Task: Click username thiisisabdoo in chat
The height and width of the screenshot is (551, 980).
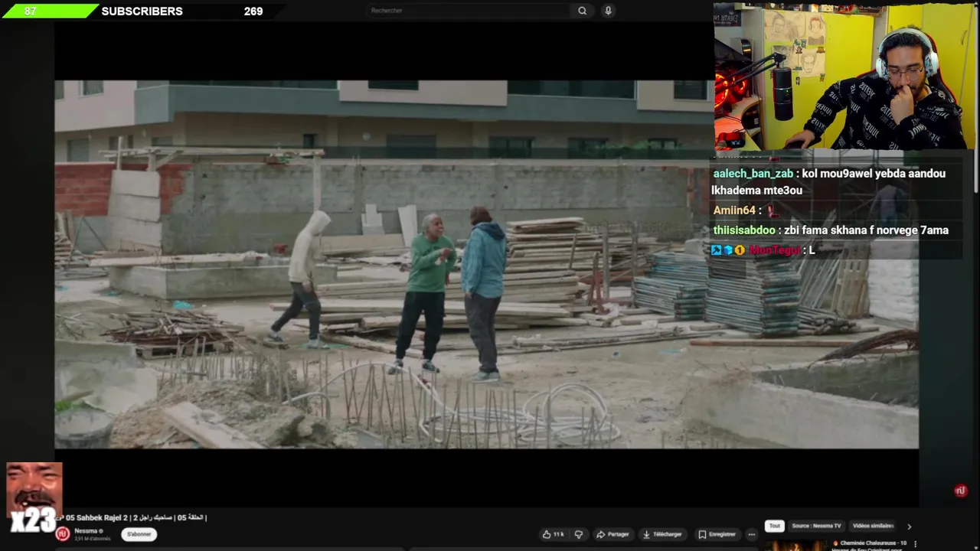Action: (x=744, y=230)
